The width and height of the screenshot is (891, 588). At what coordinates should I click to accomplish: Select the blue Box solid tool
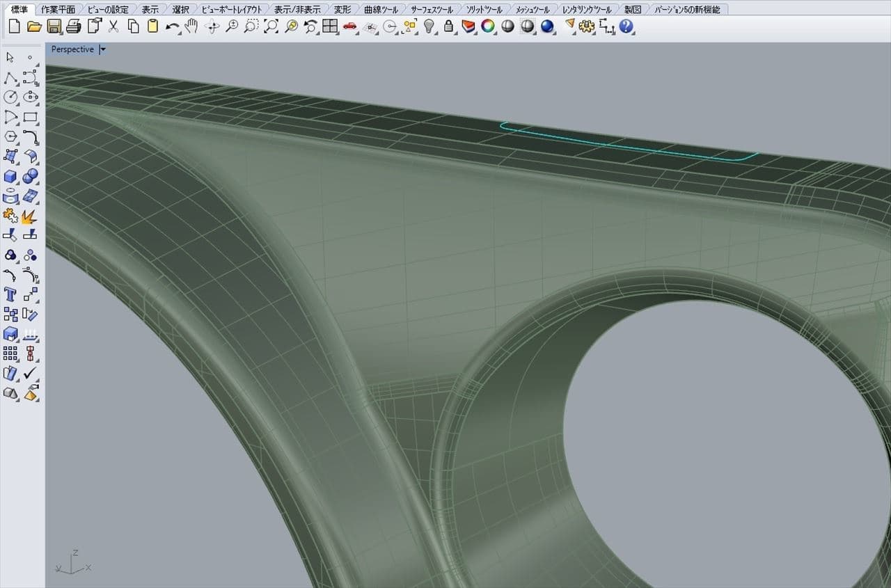pyautogui.click(x=10, y=176)
